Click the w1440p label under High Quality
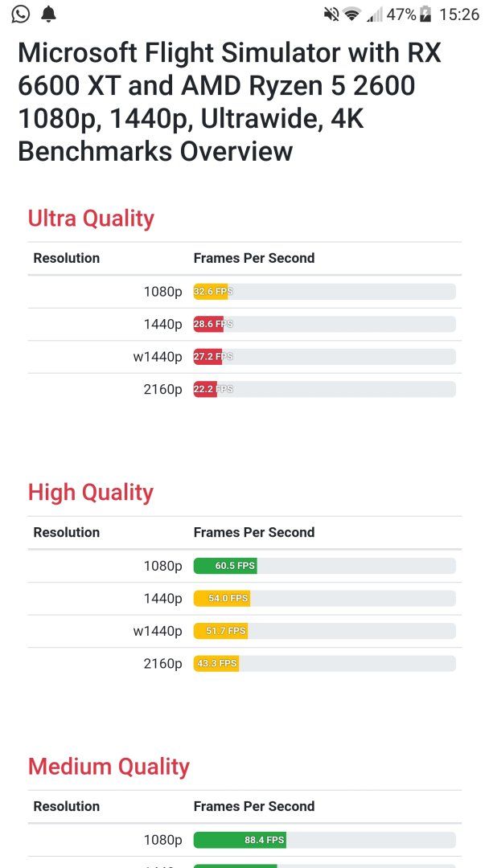The image size is (489, 868). (158, 631)
